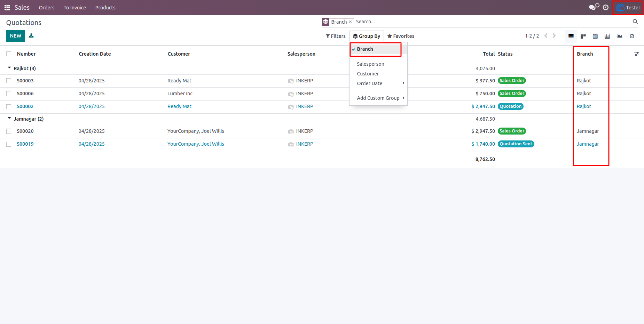
Task: Switch to calendar view icon
Action: tap(595, 36)
